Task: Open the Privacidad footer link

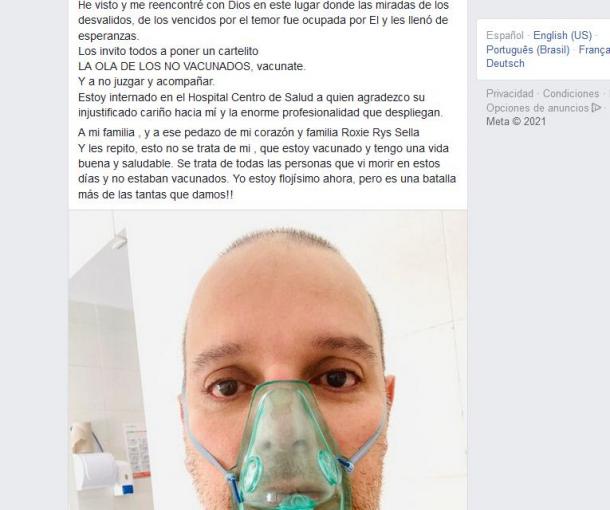Action: 509,93
